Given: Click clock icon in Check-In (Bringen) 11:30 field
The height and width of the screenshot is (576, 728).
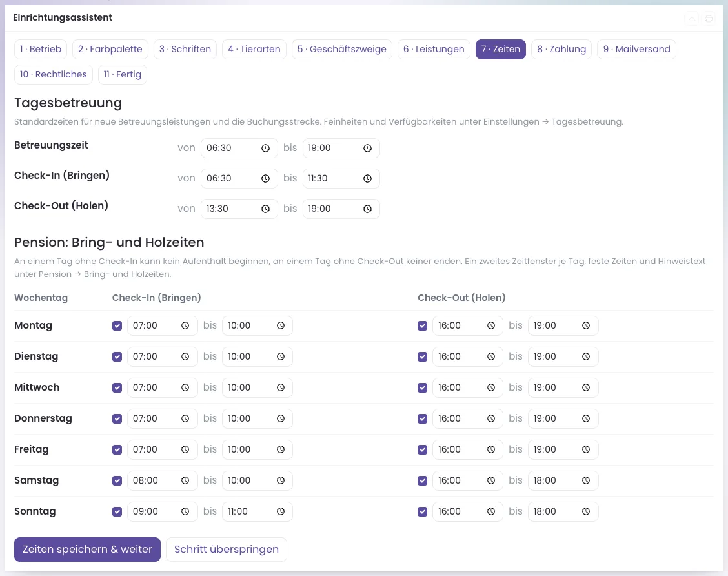Looking at the screenshot, I should pyautogui.click(x=367, y=178).
